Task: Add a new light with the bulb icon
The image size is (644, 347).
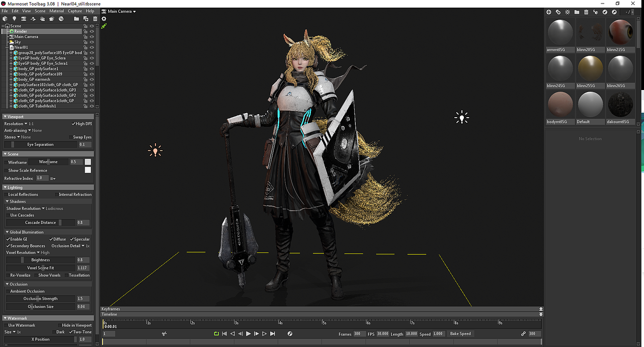Action: tap(14, 19)
